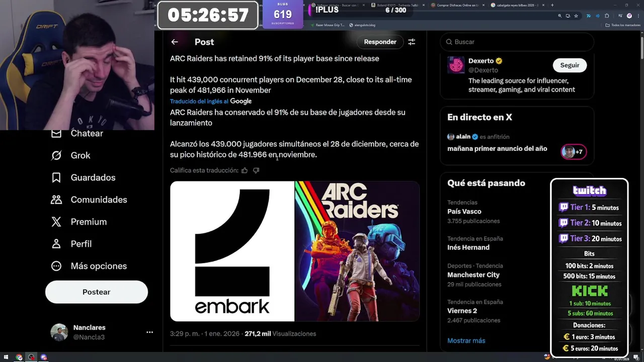Rate translation with thumbs up
This screenshot has height=362, width=644.
coord(245,170)
